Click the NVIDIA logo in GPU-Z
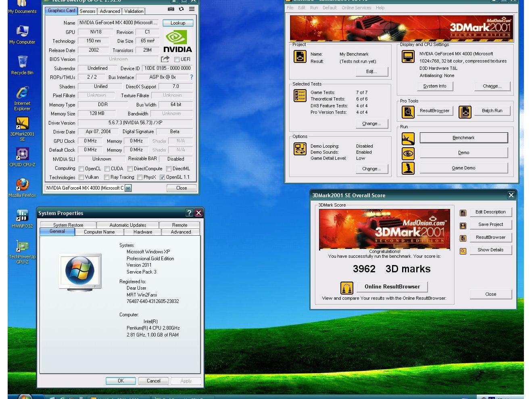 coord(177,42)
